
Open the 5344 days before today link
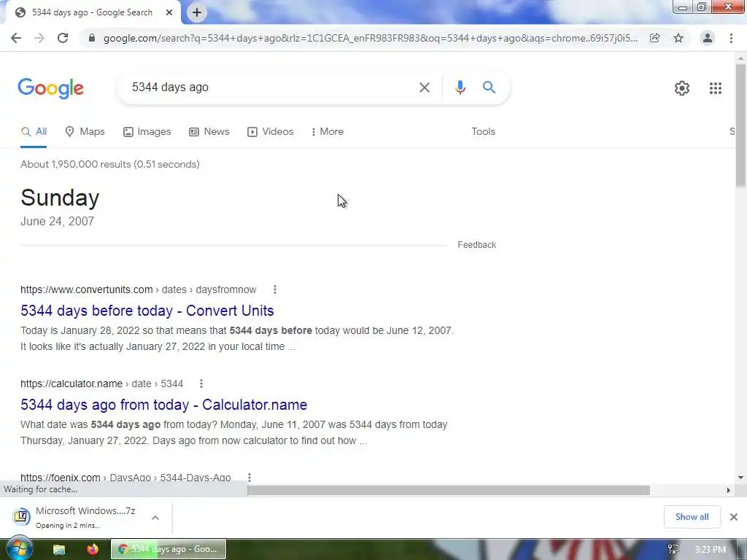point(147,311)
